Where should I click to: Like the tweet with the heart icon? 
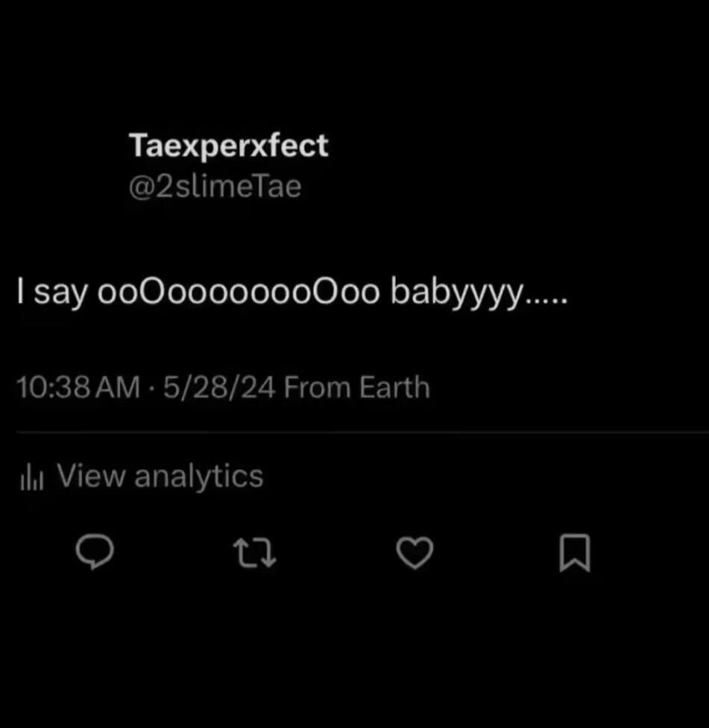[x=414, y=553]
